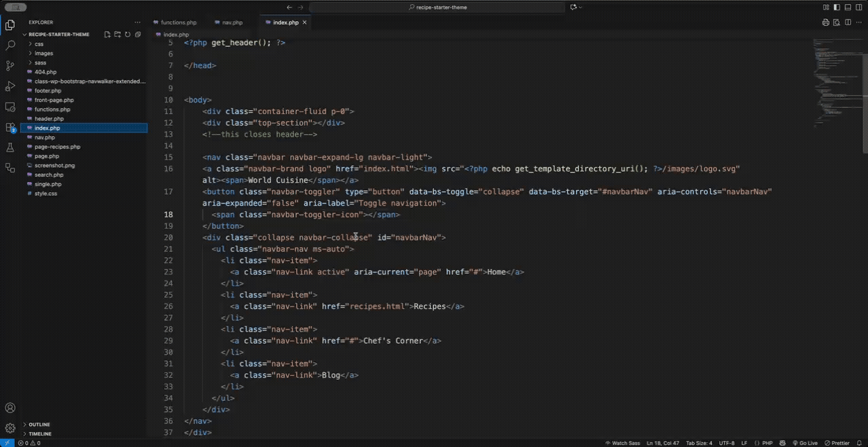This screenshot has height=447, width=868.
Task: Open the Copilot dropdown chevron
Action: 581,7
